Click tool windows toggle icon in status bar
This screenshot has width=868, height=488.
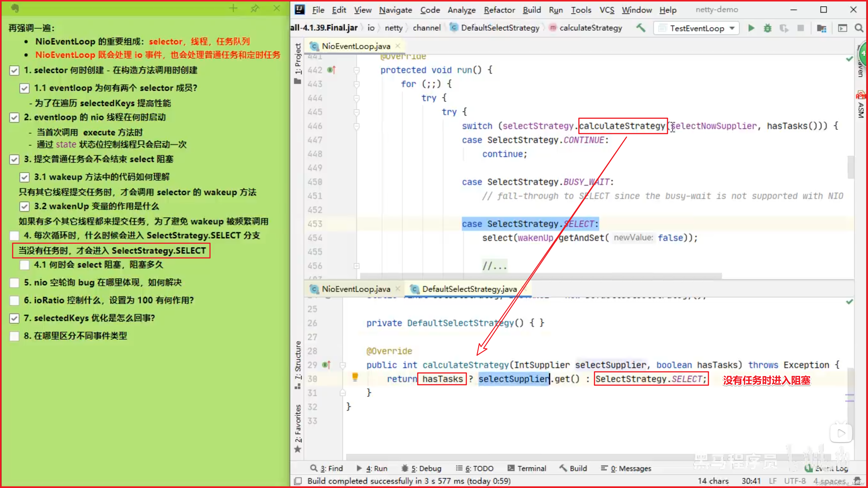pyautogui.click(x=298, y=481)
